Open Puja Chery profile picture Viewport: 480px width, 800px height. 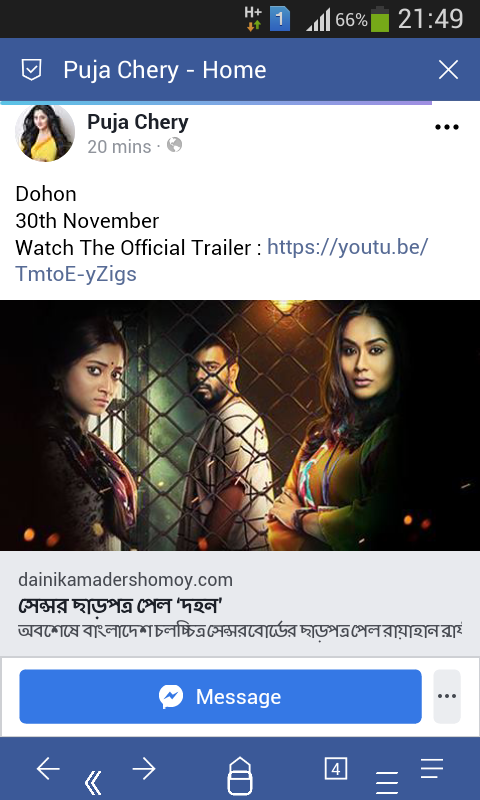pos(45,133)
